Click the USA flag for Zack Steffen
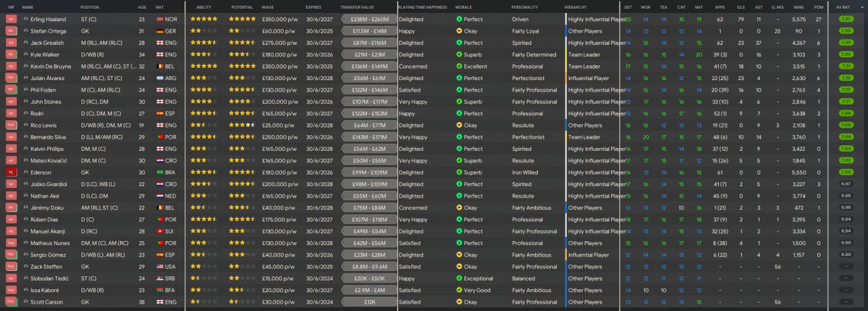 pos(160,267)
